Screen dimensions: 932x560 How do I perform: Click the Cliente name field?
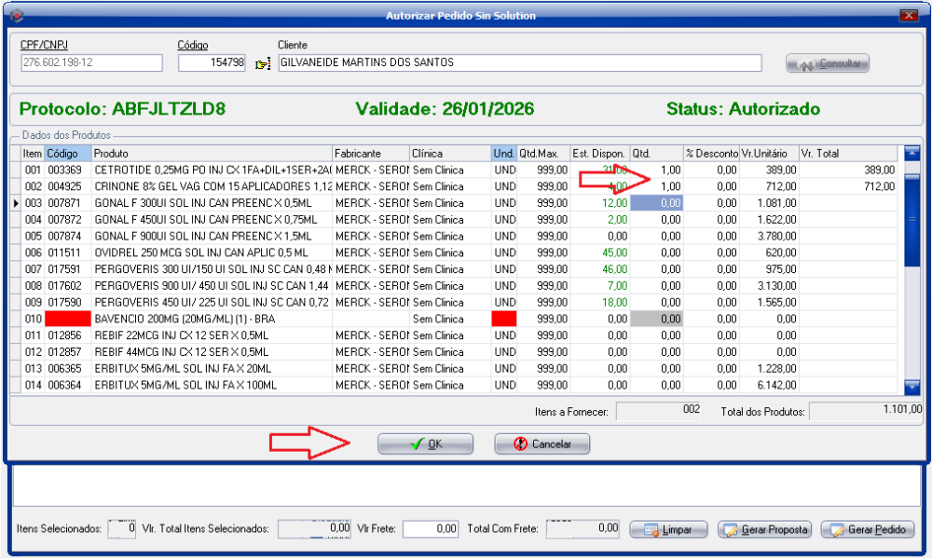pyautogui.click(x=518, y=62)
